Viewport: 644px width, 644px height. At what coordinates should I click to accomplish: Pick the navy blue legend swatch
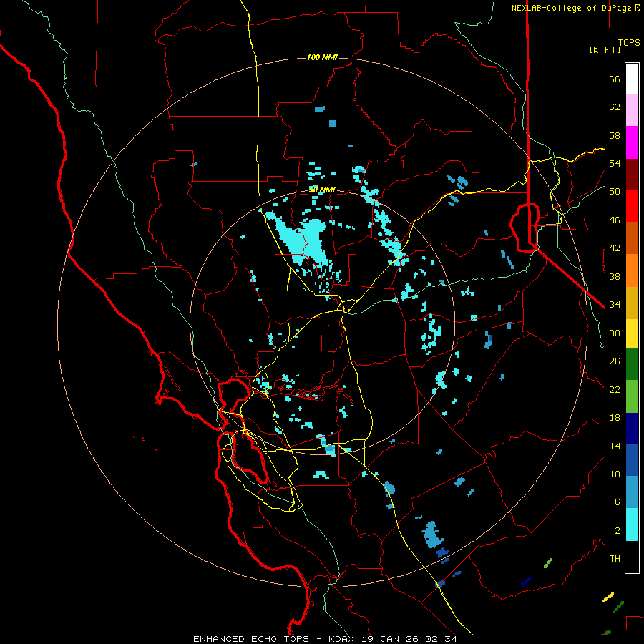click(x=632, y=429)
